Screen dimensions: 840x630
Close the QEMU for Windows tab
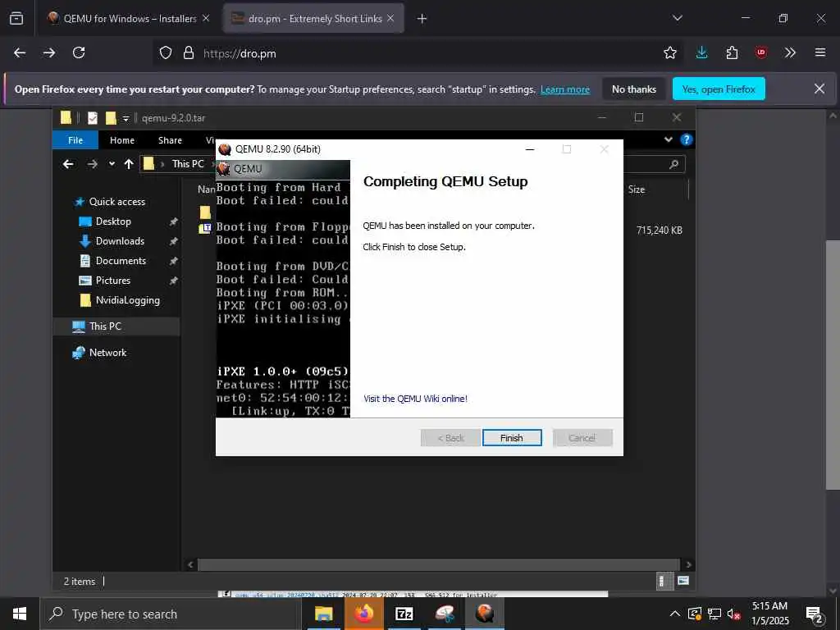[206, 18]
